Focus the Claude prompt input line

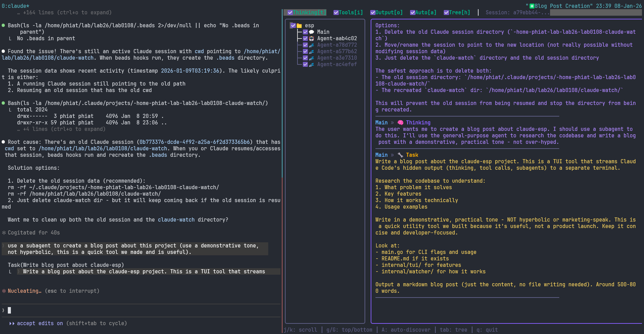click(x=141, y=310)
